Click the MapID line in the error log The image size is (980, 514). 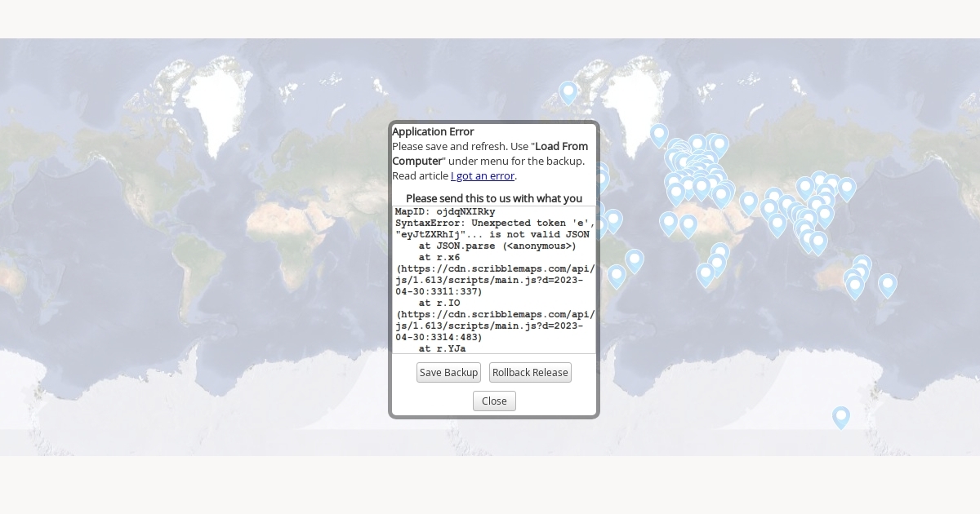[x=445, y=212]
